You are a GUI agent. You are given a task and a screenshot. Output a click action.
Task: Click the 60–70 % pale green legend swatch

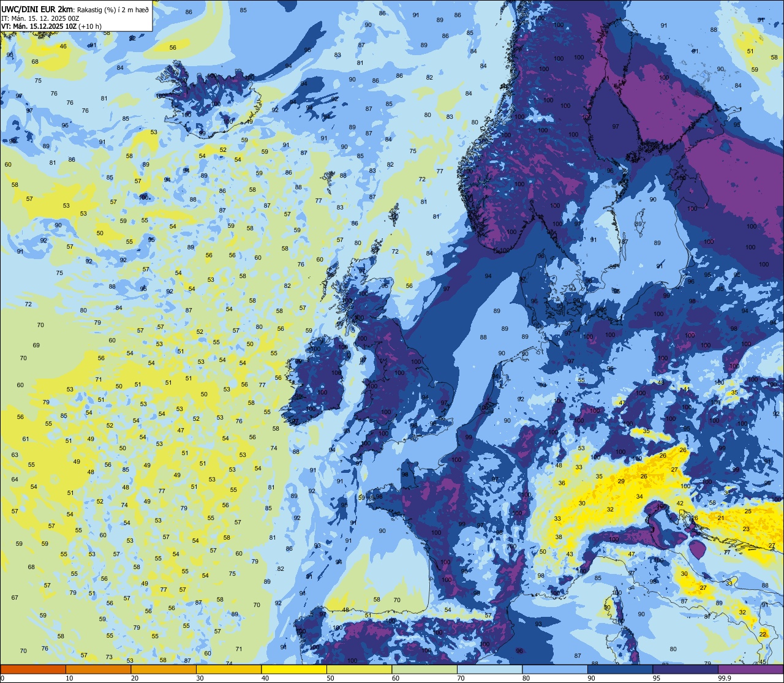424,669
